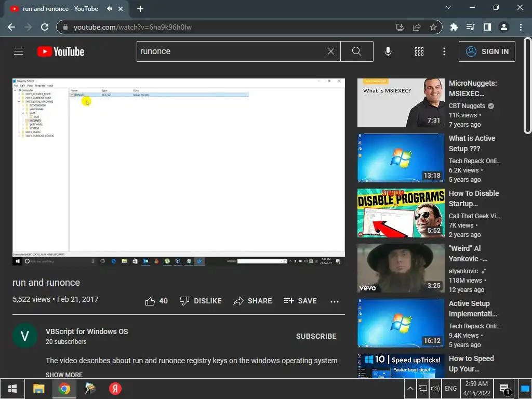Viewport: 532px width, 399px height.
Task: Open Chrome three-dot menu
Action: pyautogui.click(x=521, y=27)
